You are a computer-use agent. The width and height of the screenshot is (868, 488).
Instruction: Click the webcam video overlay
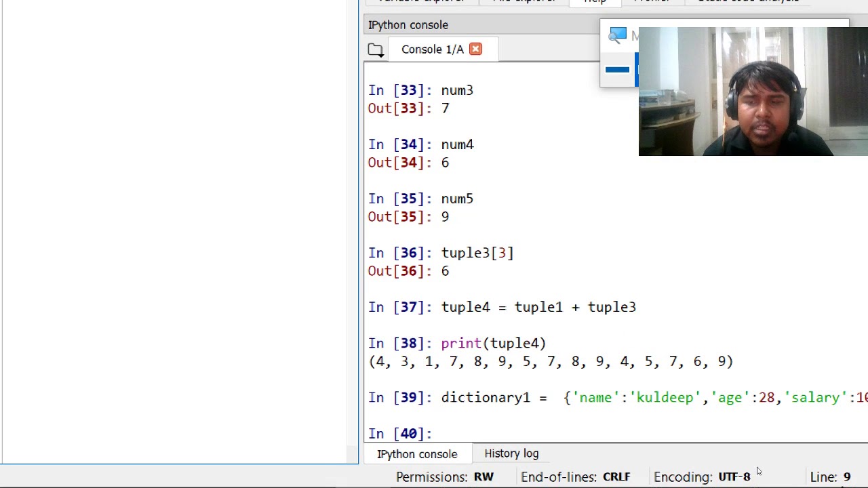coord(753,91)
